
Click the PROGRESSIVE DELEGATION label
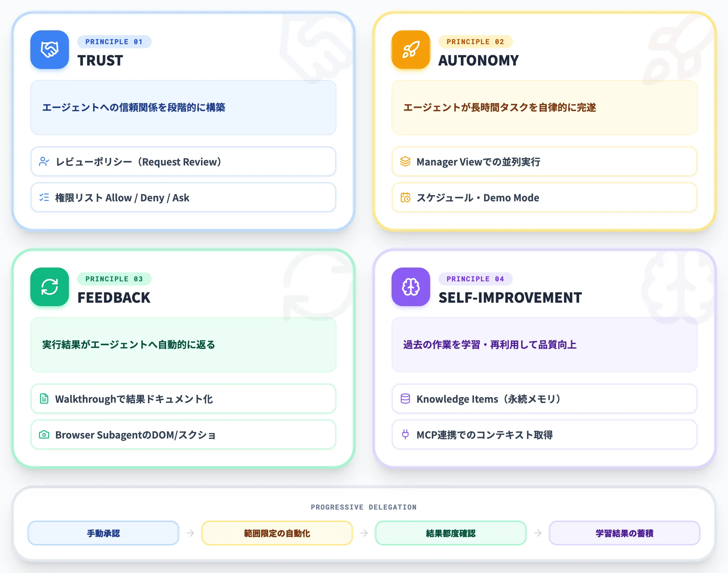click(364, 507)
